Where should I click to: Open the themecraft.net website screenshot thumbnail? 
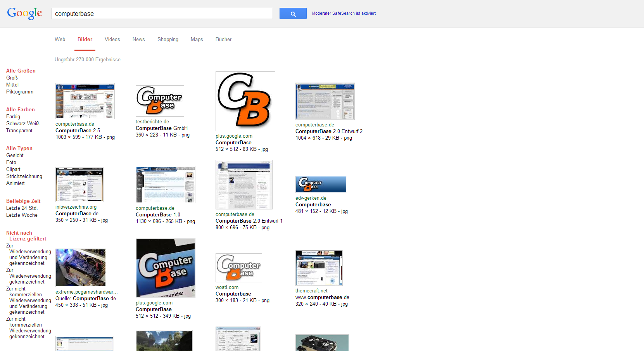(319, 268)
